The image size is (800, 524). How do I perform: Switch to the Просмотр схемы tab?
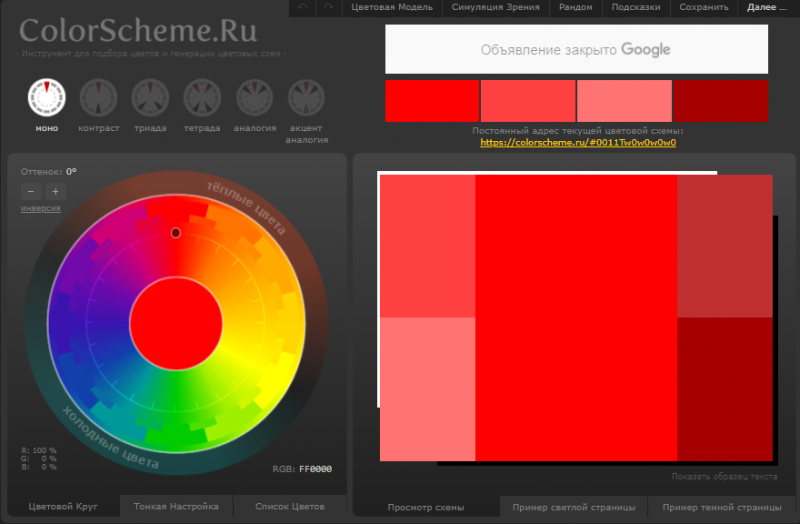click(x=426, y=507)
